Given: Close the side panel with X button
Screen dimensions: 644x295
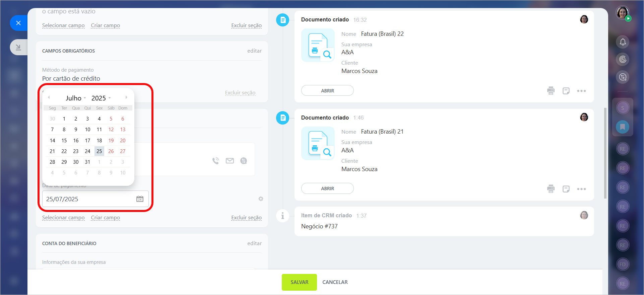Looking at the screenshot, I should point(18,23).
